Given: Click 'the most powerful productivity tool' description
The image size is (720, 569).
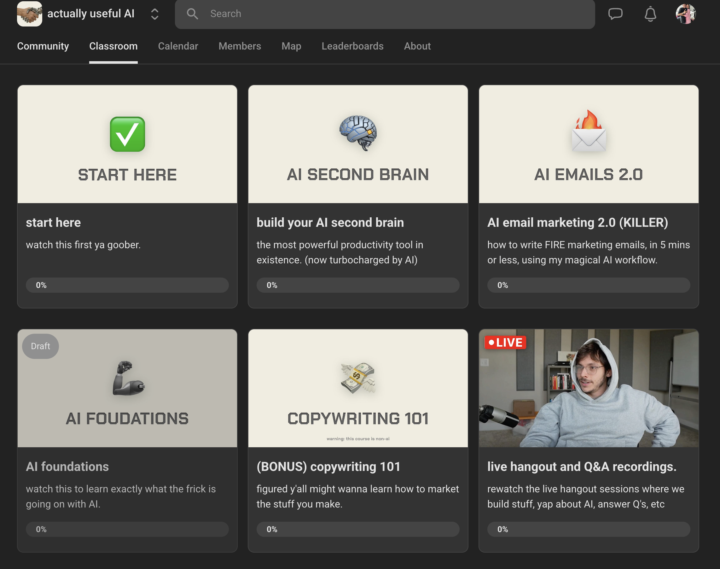Looking at the screenshot, I should (x=340, y=252).
